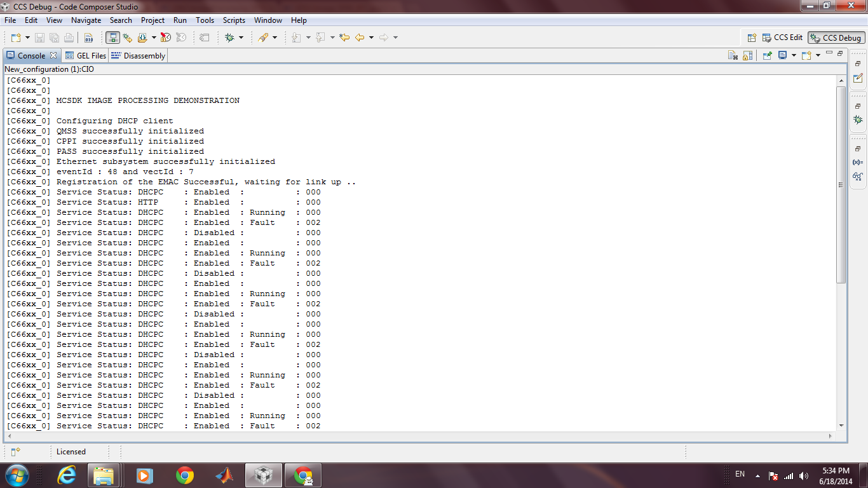Viewport: 868px width, 488px height.
Task: Click the Variables (x)= icon in right trim
Action: click(x=858, y=162)
